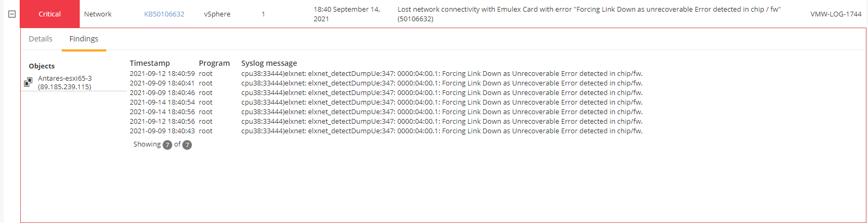The width and height of the screenshot is (868, 223).
Task: Click the vSphere product cell
Action: pos(217,14)
